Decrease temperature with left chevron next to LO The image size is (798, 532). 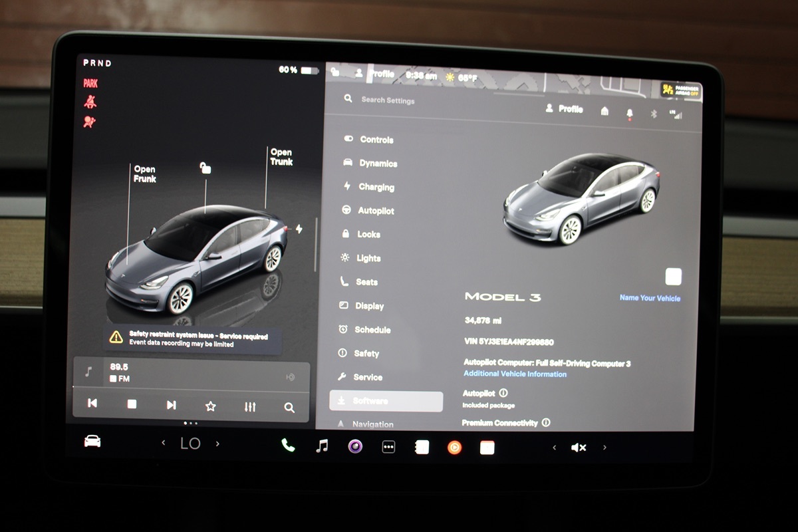click(164, 443)
